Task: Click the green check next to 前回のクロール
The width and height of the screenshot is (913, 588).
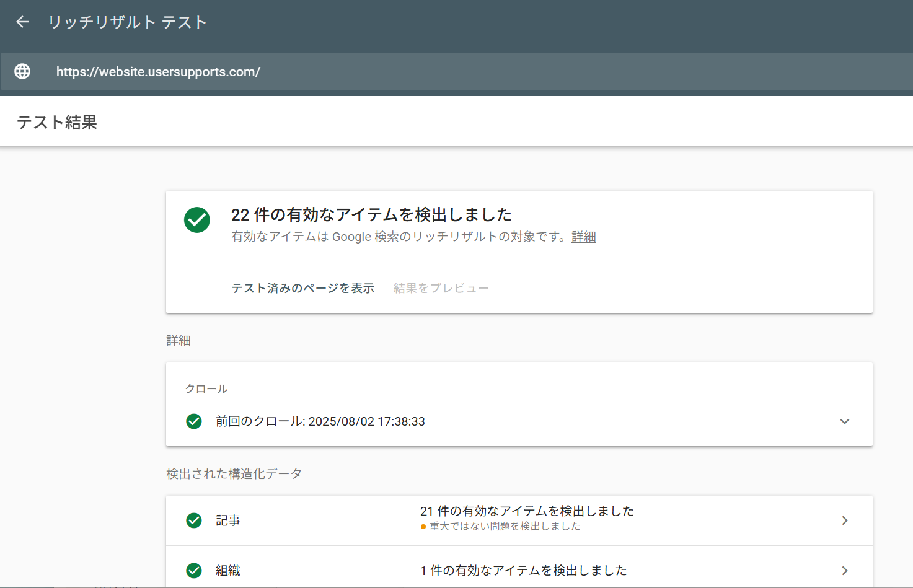Action: (194, 421)
